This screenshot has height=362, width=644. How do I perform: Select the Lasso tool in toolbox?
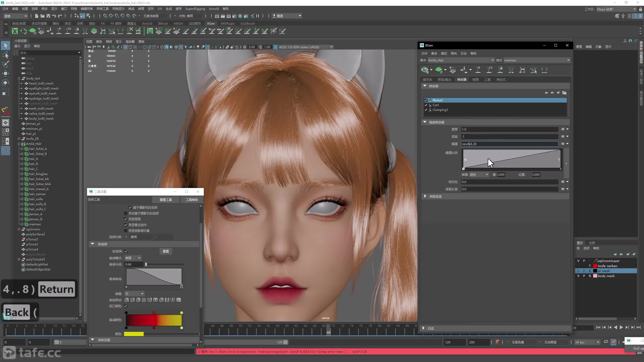[6, 55]
